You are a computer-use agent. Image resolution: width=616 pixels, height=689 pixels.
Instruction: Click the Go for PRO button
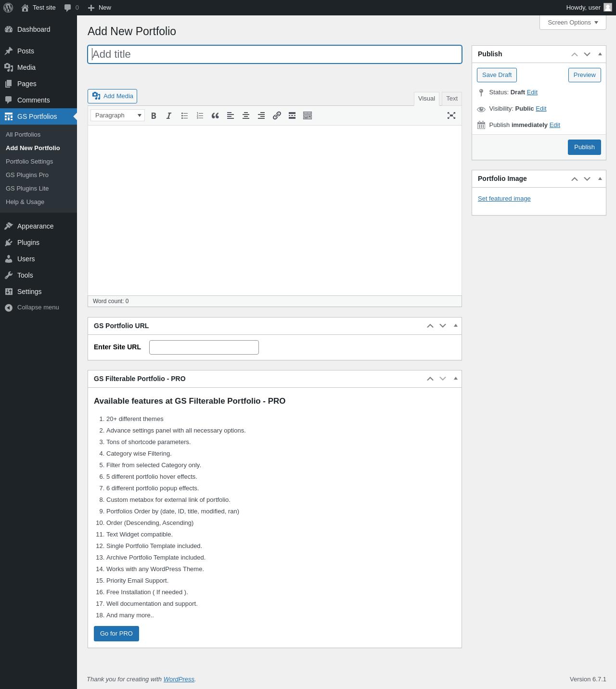116,634
